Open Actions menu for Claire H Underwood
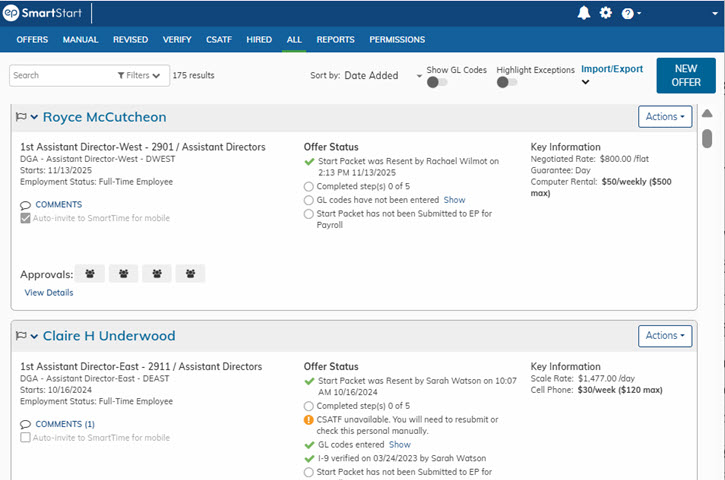This screenshot has height=480, width=725. coord(665,336)
